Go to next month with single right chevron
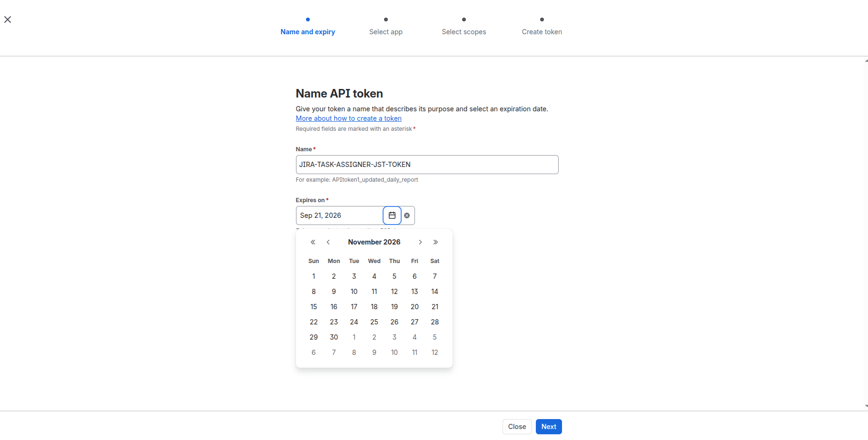Image resolution: width=868 pixels, height=440 pixels. click(420, 242)
